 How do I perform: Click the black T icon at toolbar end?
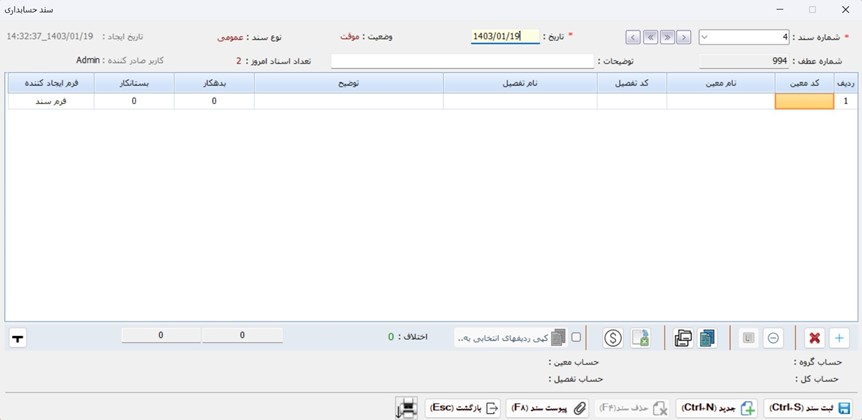tap(18, 338)
